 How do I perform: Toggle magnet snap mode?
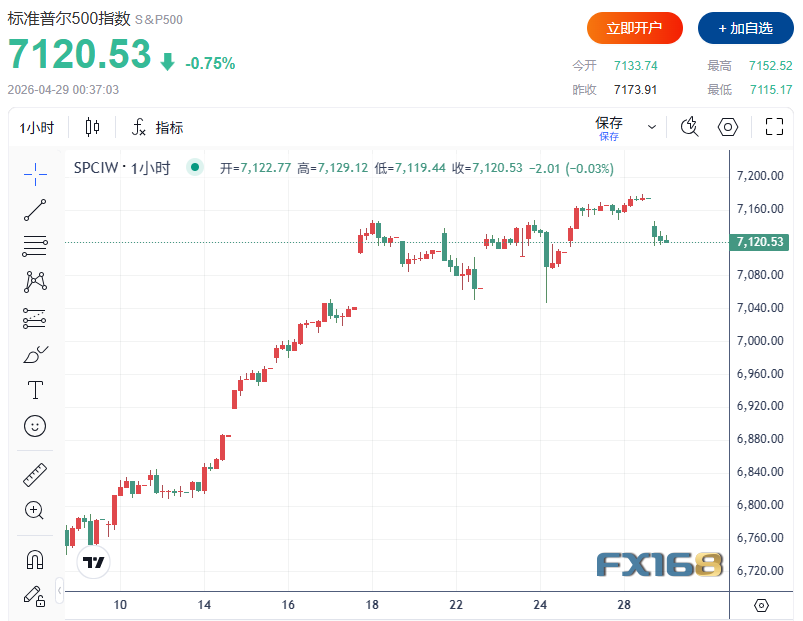pos(35,559)
